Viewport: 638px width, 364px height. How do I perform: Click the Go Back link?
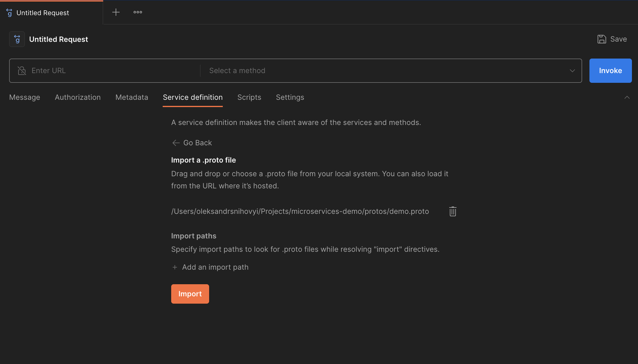[197, 142]
